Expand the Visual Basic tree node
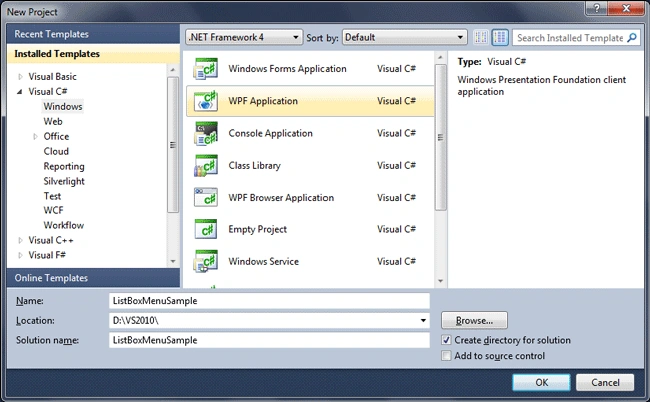This screenshot has width=650, height=402. [20, 77]
